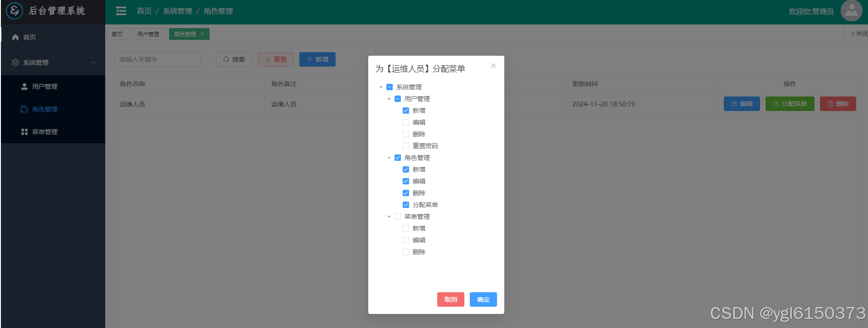Check the 菜单管理 checkbox in the tree
Viewport: 868px width, 328px height.
pos(398,217)
